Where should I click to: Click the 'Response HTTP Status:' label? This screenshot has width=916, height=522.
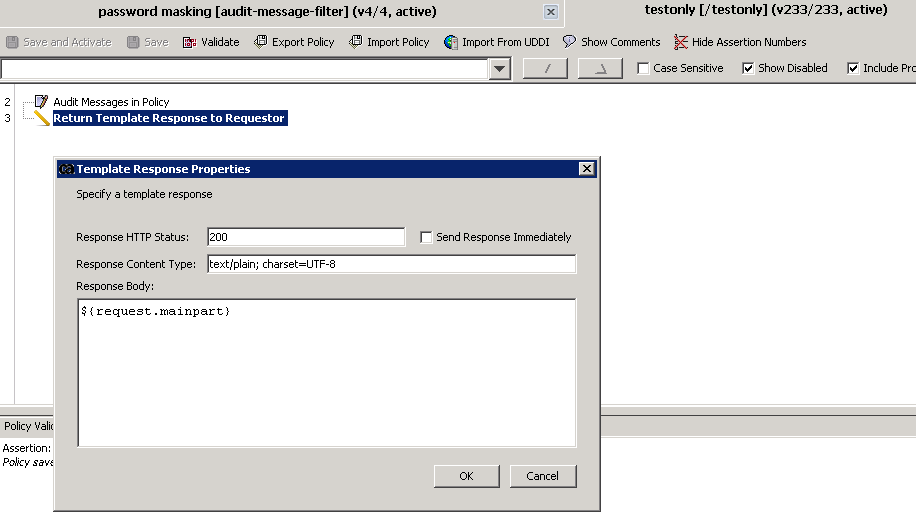pyautogui.click(x=133, y=237)
